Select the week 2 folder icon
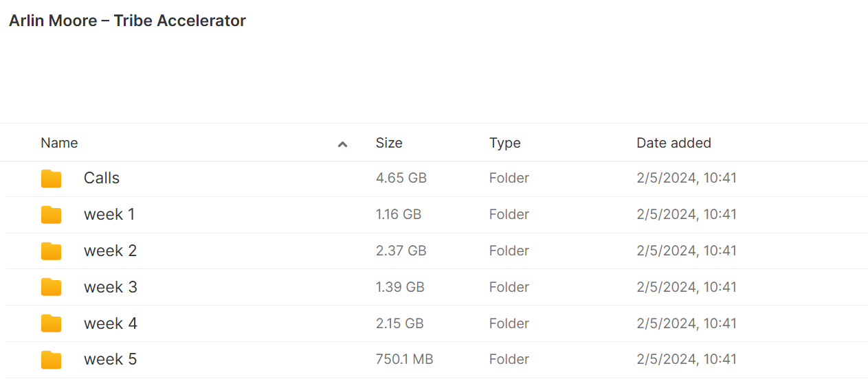This screenshot has height=379, width=868. click(51, 251)
